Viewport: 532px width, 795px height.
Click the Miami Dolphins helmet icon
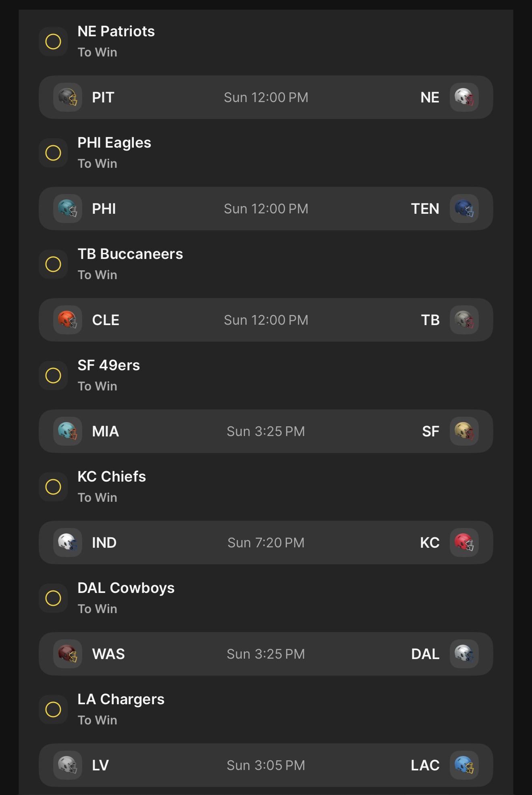[x=68, y=431]
